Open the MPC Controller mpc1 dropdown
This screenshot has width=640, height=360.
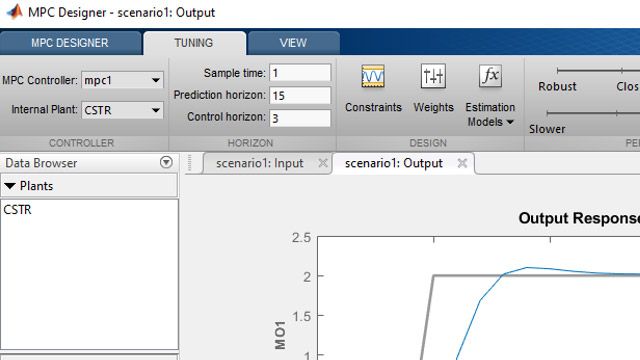click(122, 80)
